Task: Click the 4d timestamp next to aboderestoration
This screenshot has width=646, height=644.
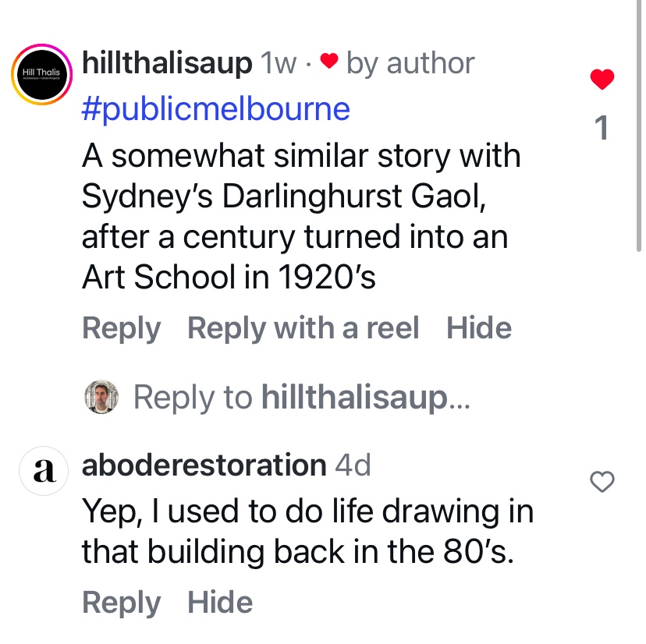Action: [x=353, y=465]
